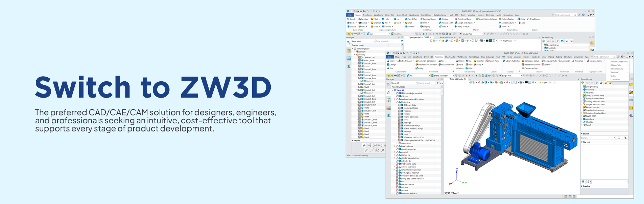Select Thicken in the back window's Edit Shape group

point(410,26)
